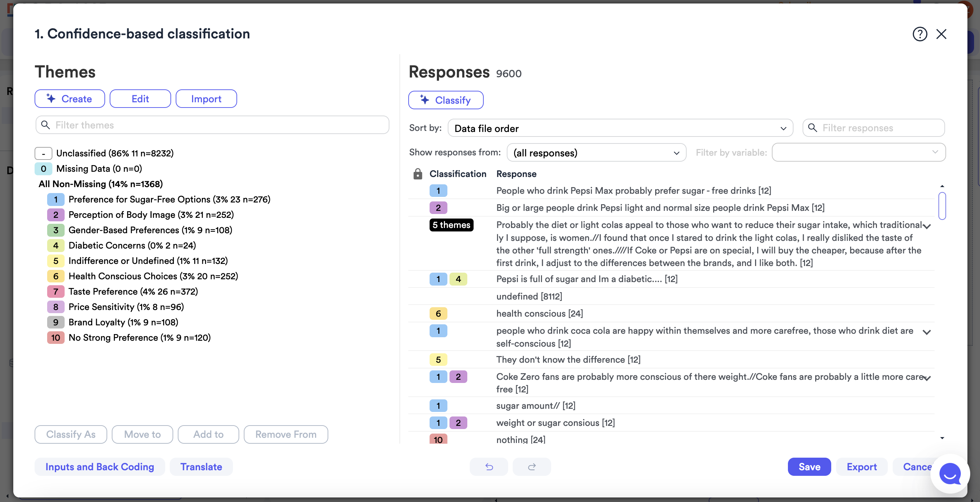Click the lock icon beside Classification header
Viewport: 980px width, 502px height.
pyautogui.click(x=417, y=174)
